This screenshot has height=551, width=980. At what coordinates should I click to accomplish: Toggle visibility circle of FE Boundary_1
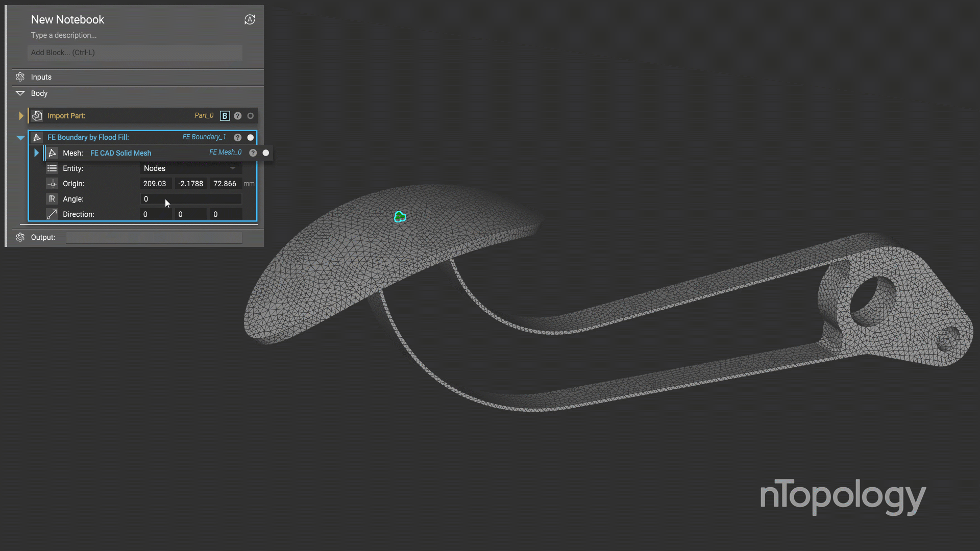[251, 137]
